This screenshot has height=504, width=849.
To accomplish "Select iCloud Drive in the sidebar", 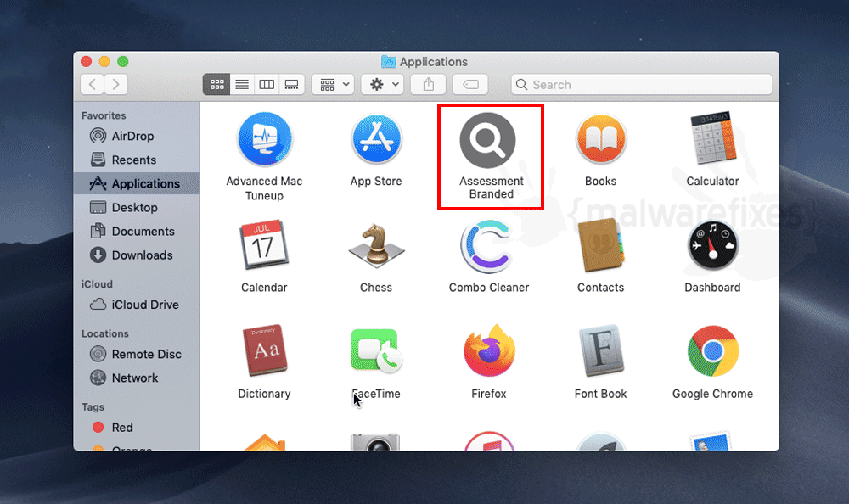I will point(137,305).
